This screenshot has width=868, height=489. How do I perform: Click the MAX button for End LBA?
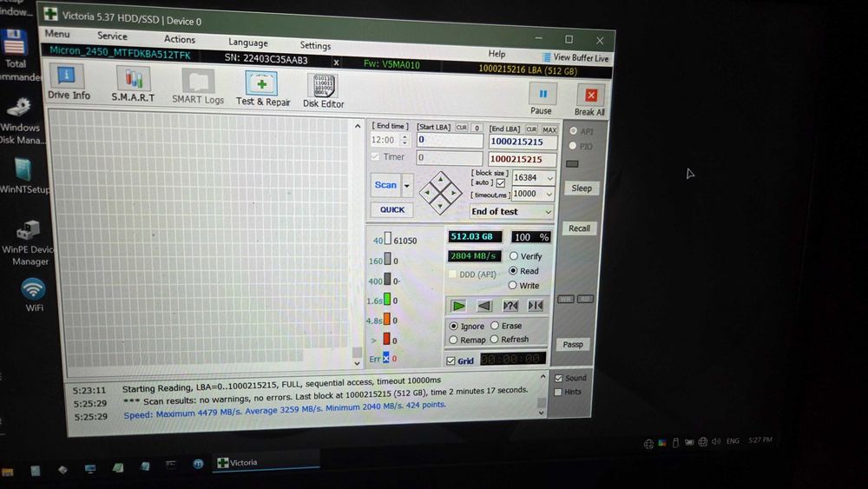(549, 129)
